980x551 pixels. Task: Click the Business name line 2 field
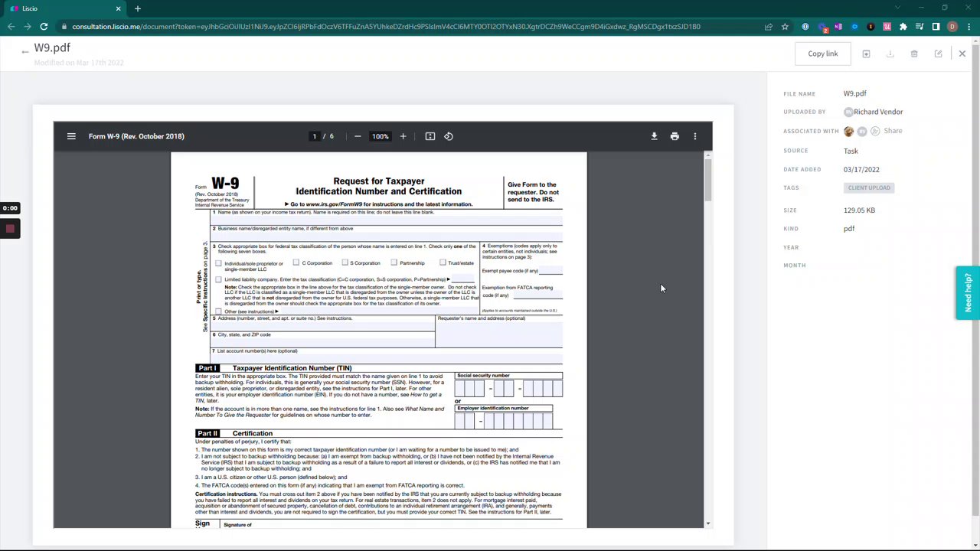click(x=387, y=236)
